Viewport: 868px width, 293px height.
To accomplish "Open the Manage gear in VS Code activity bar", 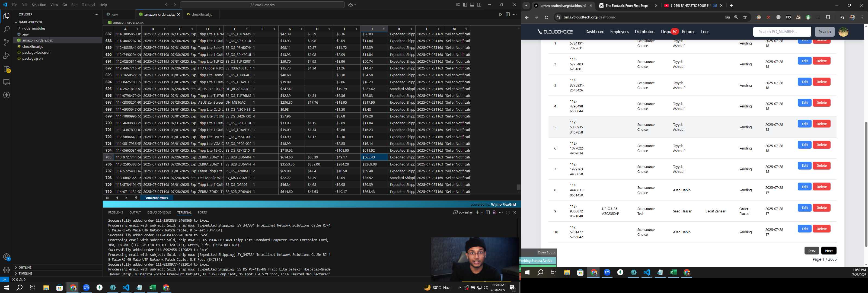I will point(7,270).
